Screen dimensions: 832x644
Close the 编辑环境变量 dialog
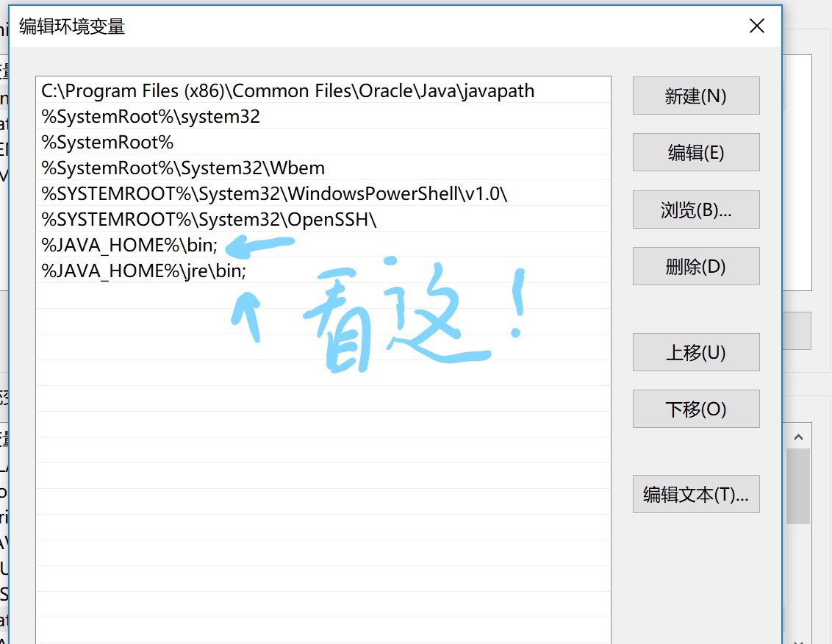pos(756,26)
